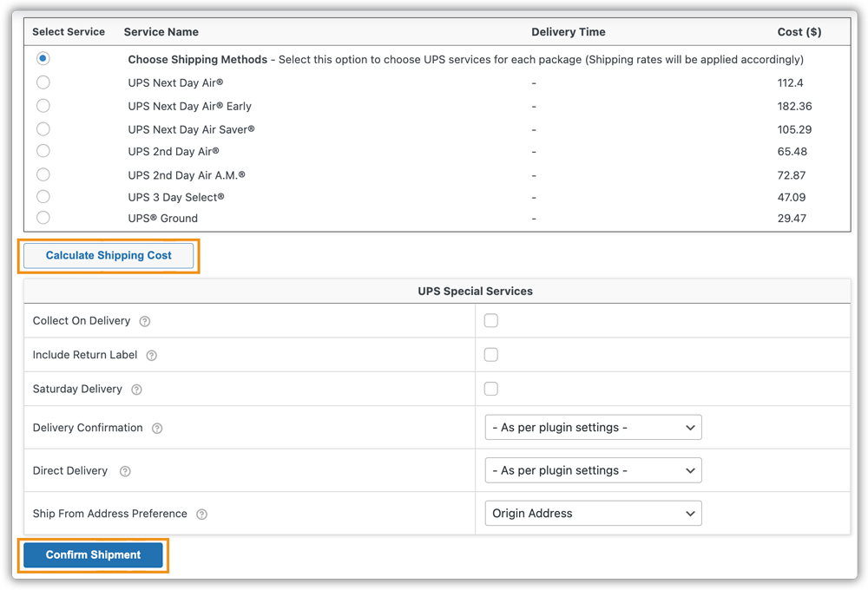Click the Select Service column header
Screen dimensions: 868x590
(69, 32)
